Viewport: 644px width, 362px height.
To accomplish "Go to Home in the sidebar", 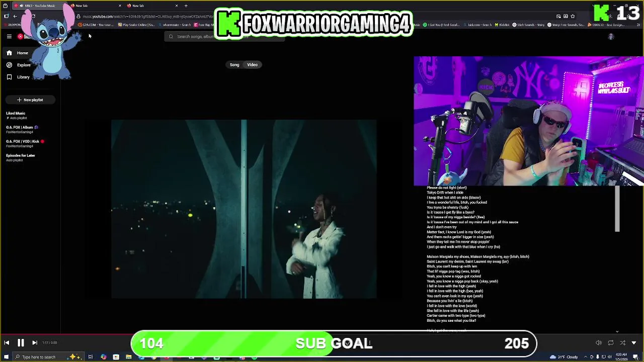I will (23, 53).
